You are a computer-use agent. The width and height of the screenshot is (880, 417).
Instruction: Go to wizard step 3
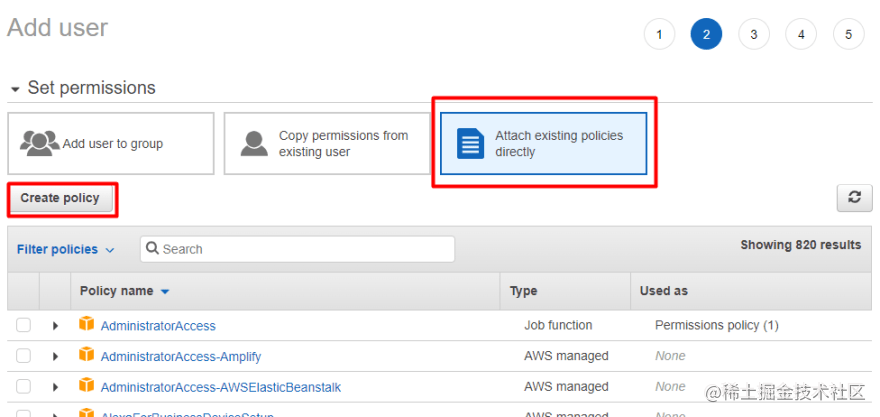[753, 34]
